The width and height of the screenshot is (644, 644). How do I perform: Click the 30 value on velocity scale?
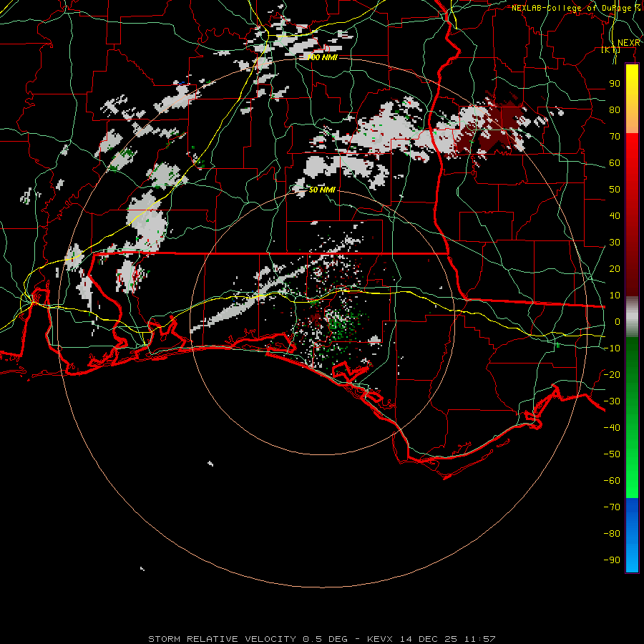(x=615, y=243)
